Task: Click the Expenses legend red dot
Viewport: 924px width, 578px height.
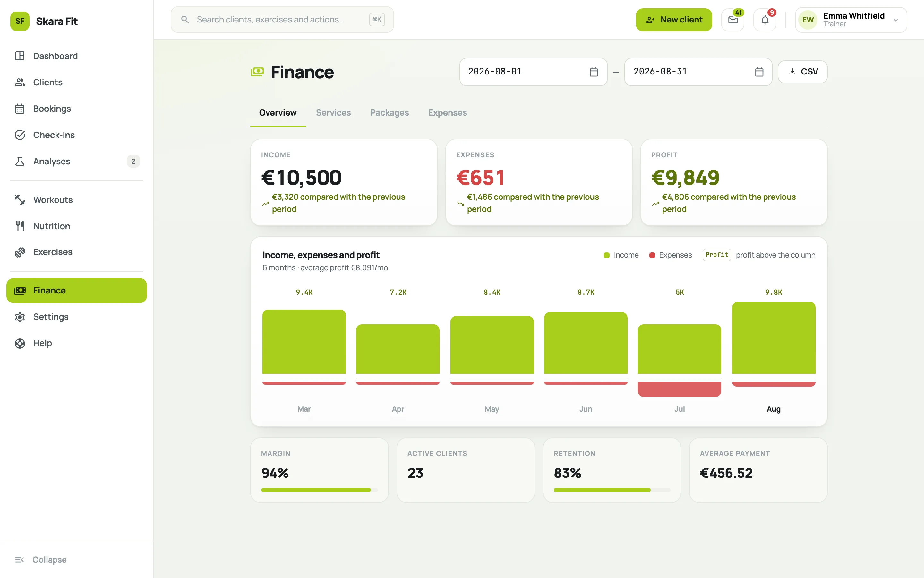Action: pos(652,255)
